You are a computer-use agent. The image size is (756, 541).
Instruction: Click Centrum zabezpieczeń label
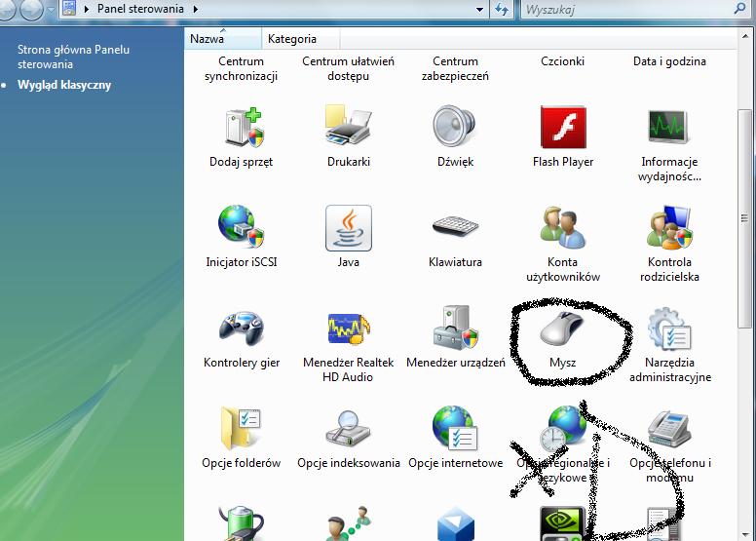click(x=455, y=68)
